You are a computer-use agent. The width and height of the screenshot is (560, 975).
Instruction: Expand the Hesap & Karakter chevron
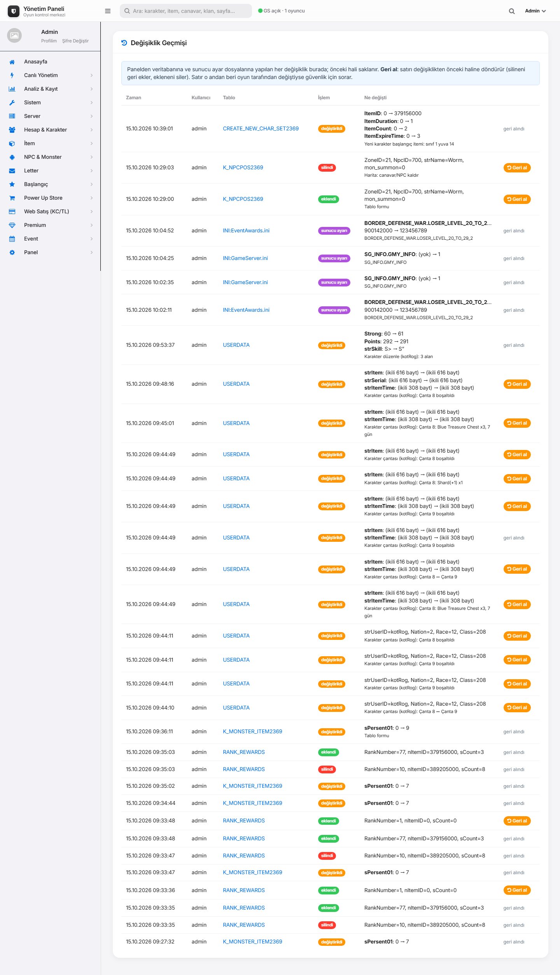(x=92, y=130)
